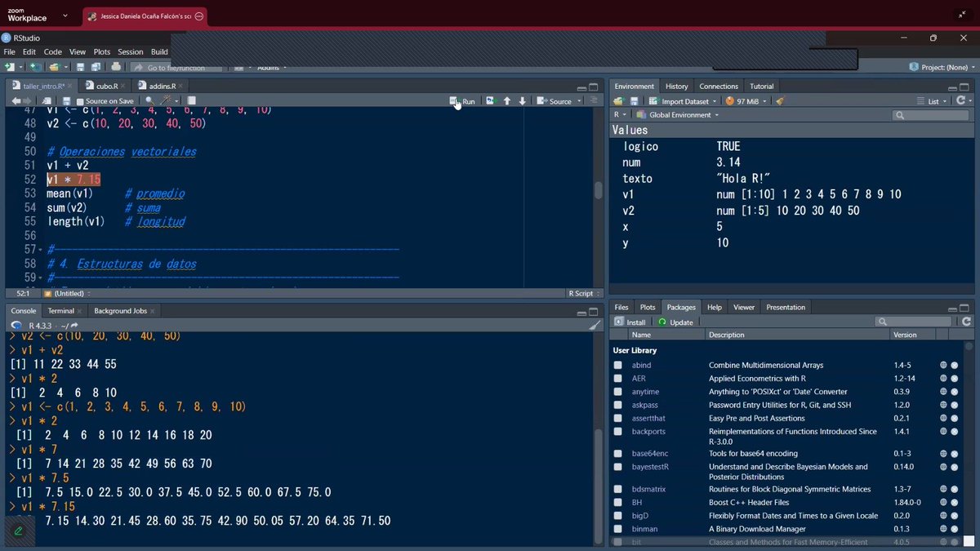Save current script with editor disk icon

coord(67,101)
